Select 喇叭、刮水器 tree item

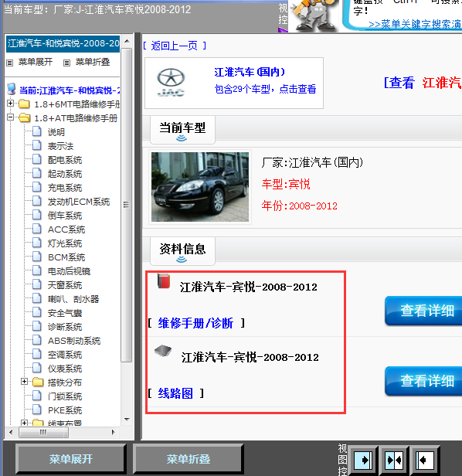coord(73,299)
